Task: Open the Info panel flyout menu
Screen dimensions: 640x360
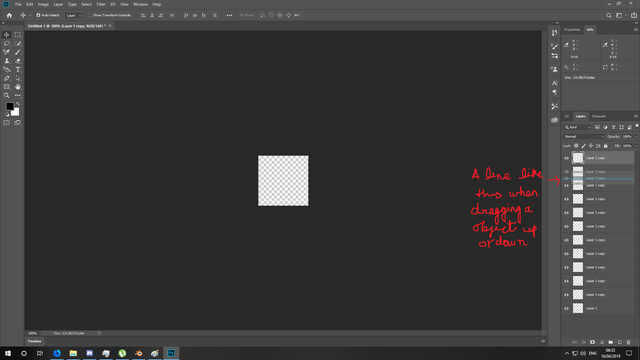Action: click(636, 29)
